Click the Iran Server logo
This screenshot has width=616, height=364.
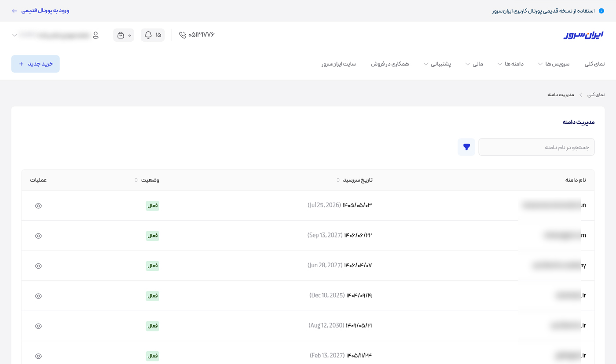pos(583,35)
